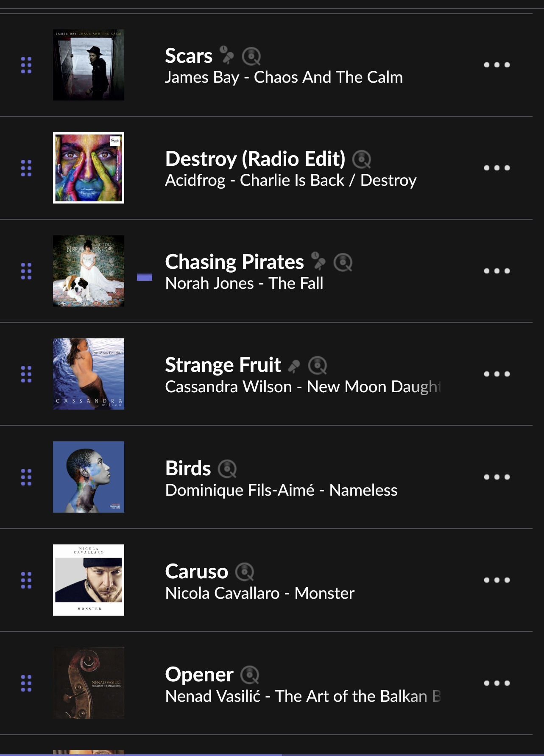Play the track titled Strange Fruit
The width and height of the screenshot is (544, 756).
223,365
